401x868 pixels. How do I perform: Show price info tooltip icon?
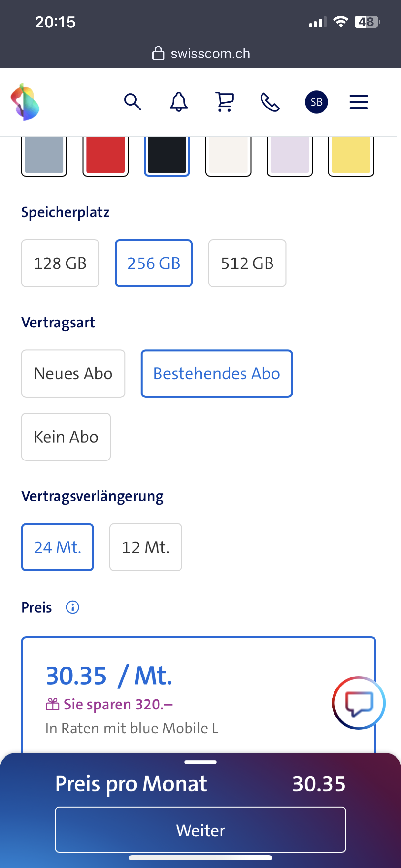(x=72, y=607)
